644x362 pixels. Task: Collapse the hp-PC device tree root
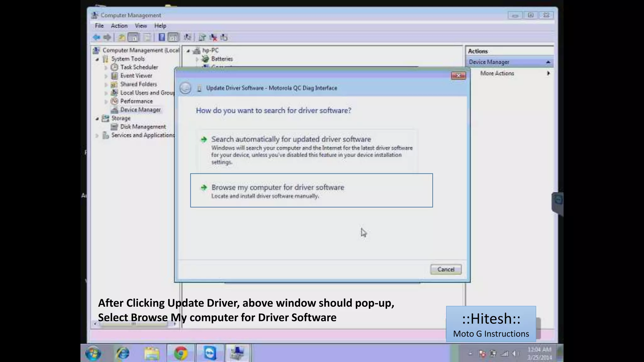(188, 51)
